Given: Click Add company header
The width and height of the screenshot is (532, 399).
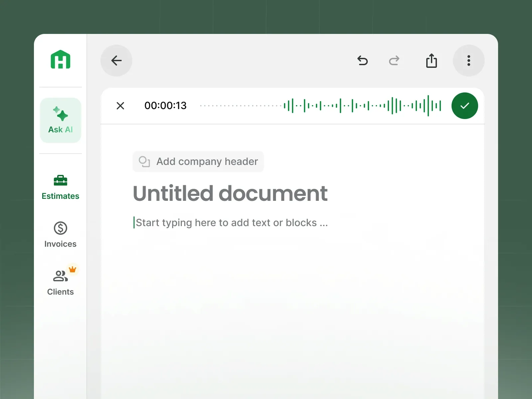Looking at the screenshot, I should coord(198,162).
